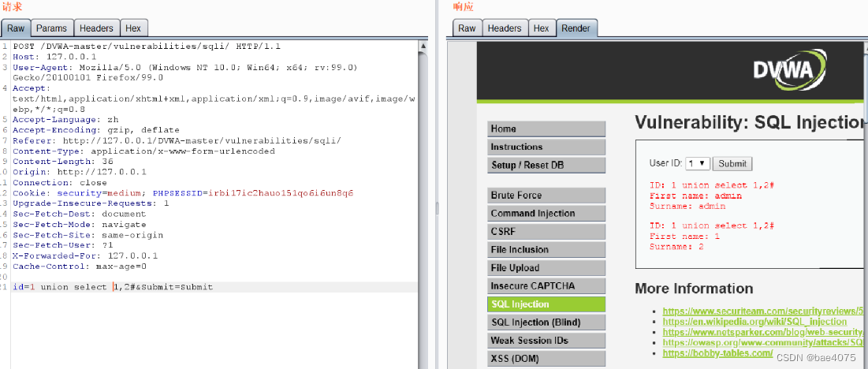Open the CSRF page

pyautogui.click(x=546, y=232)
